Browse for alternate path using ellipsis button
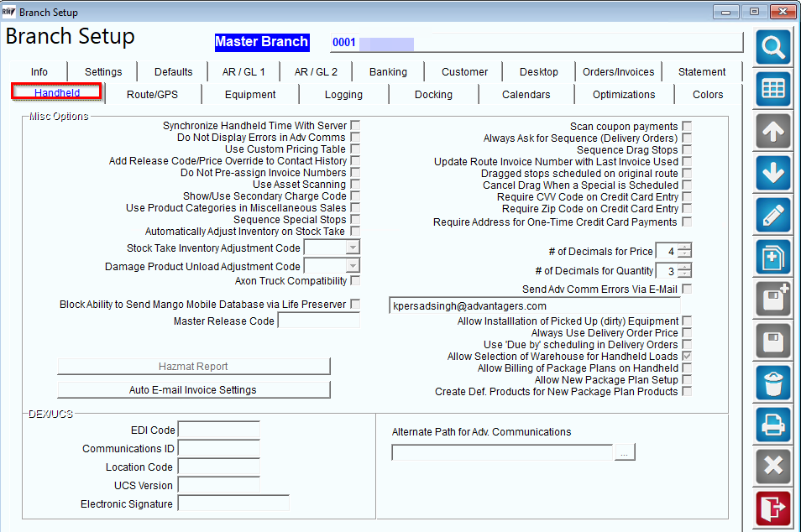 coord(624,452)
